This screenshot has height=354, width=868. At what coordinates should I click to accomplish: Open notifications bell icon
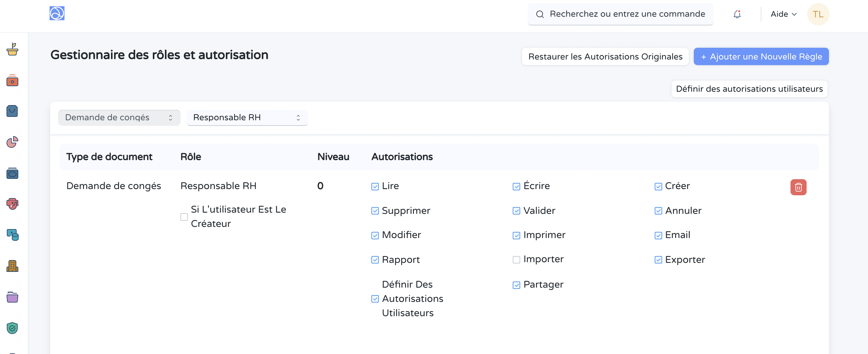tap(737, 14)
